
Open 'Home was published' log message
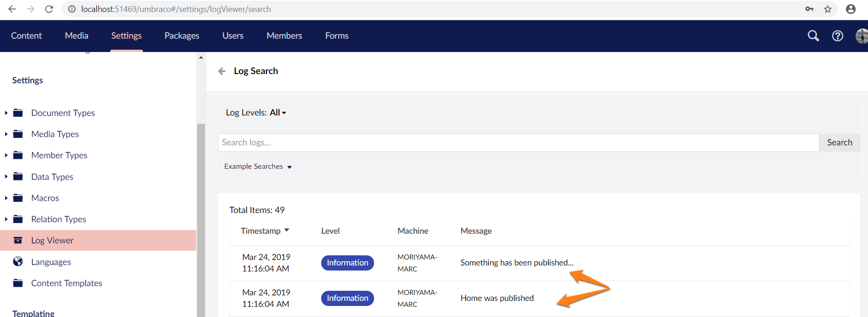pyautogui.click(x=497, y=298)
